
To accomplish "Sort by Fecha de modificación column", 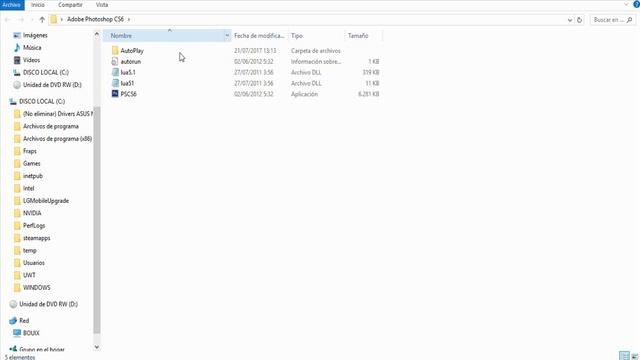I will point(259,36).
